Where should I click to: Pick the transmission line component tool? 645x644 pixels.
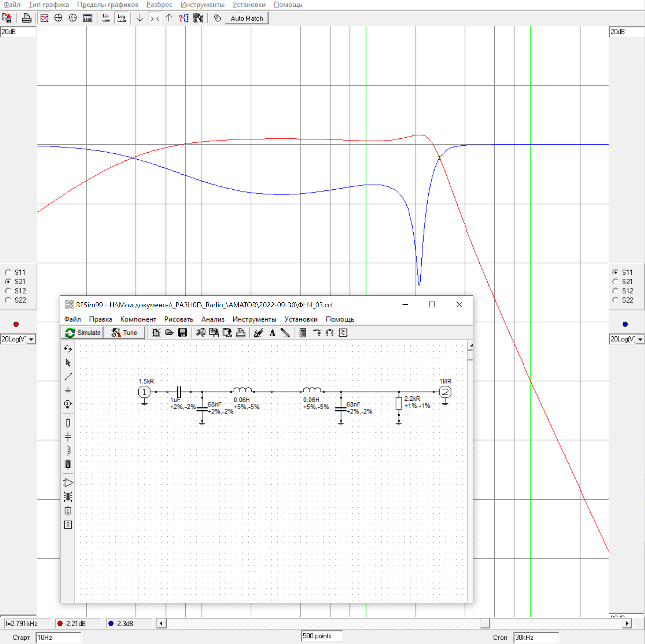tap(68, 464)
